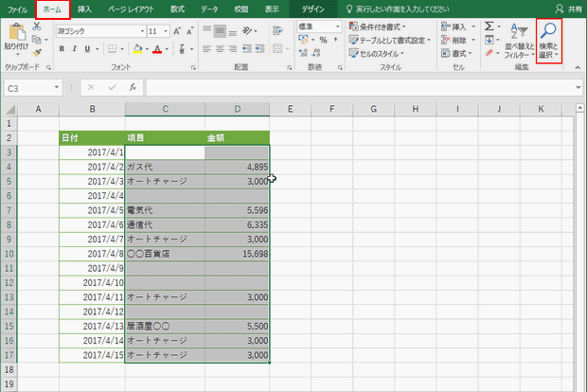The width and height of the screenshot is (587, 392).
Task: Click the tell-me search box
Action: [398, 9]
